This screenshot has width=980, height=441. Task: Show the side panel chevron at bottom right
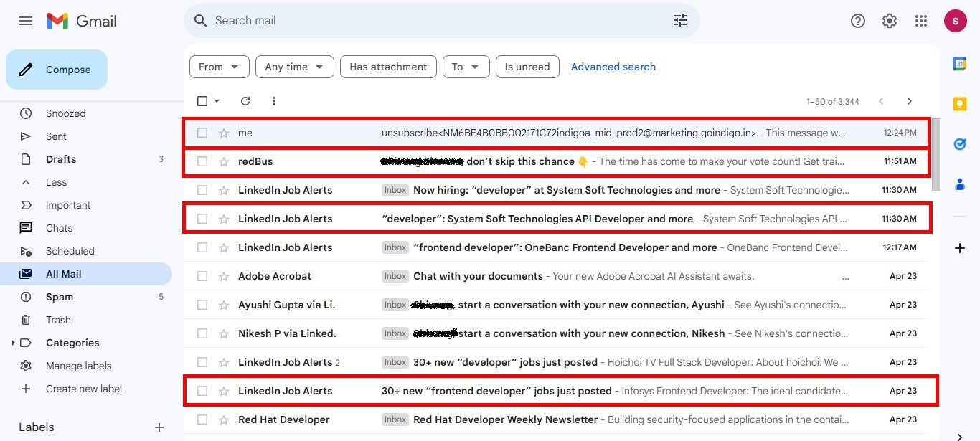[x=960, y=435]
